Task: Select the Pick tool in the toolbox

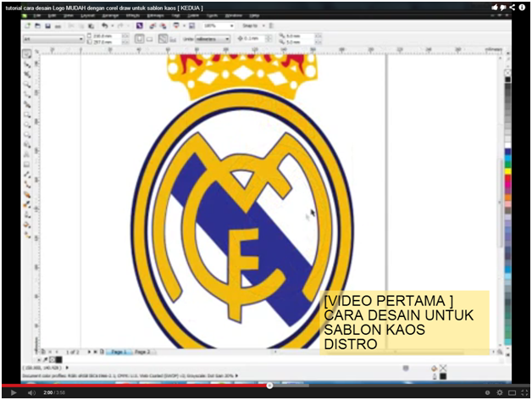Action: tap(27, 53)
